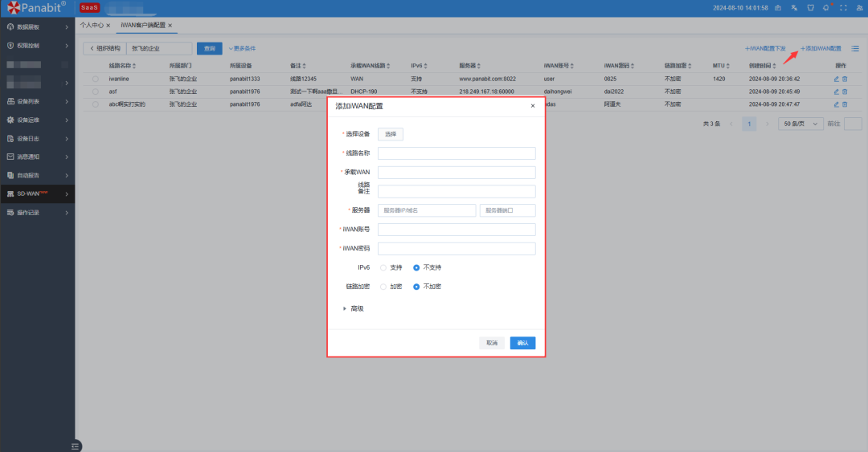868x452 pixels.
Task: Collapse sidebar with bottom menu icon
Action: coord(76,446)
